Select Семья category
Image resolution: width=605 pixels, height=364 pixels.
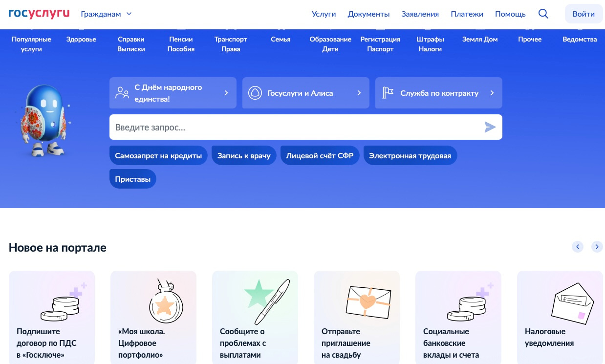[x=281, y=39]
